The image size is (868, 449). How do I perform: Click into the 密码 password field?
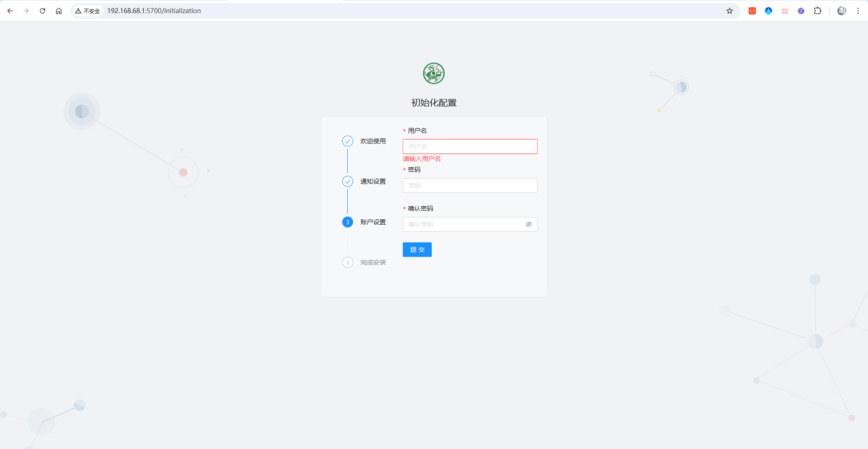coord(470,185)
